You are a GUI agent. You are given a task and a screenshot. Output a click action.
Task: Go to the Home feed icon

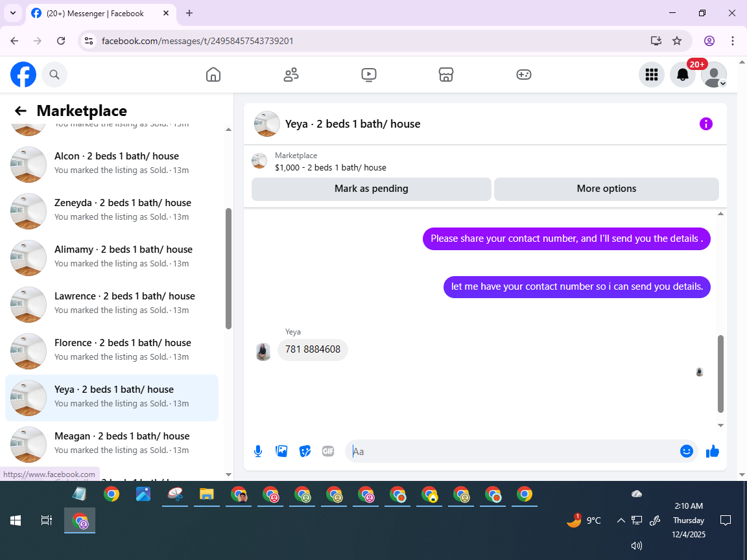pos(213,75)
